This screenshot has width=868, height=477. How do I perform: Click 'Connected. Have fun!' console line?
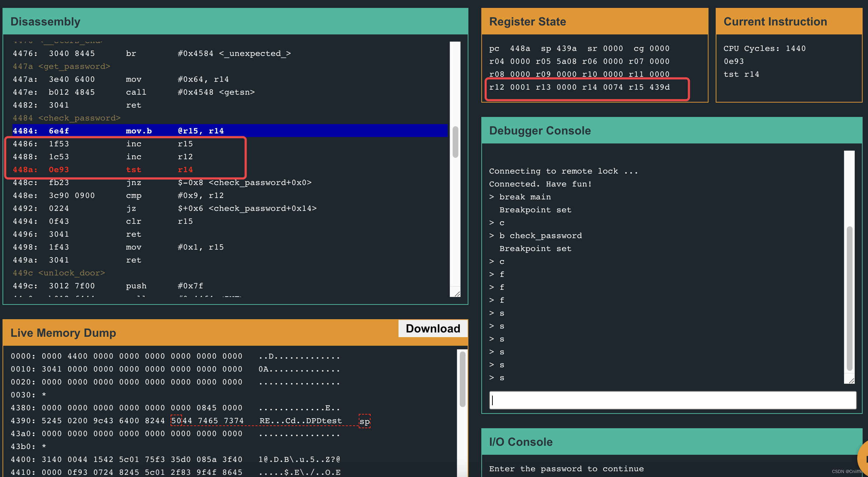pos(540,184)
